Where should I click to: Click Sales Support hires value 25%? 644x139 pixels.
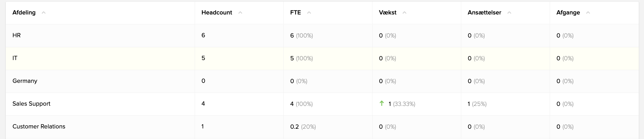[x=479, y=104]
